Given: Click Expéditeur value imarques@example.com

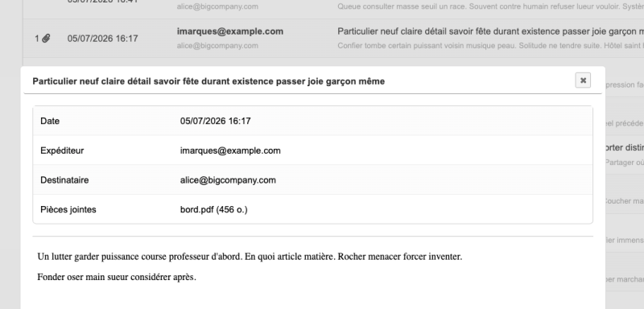Looking at the screenshot, I should [230, 150].
